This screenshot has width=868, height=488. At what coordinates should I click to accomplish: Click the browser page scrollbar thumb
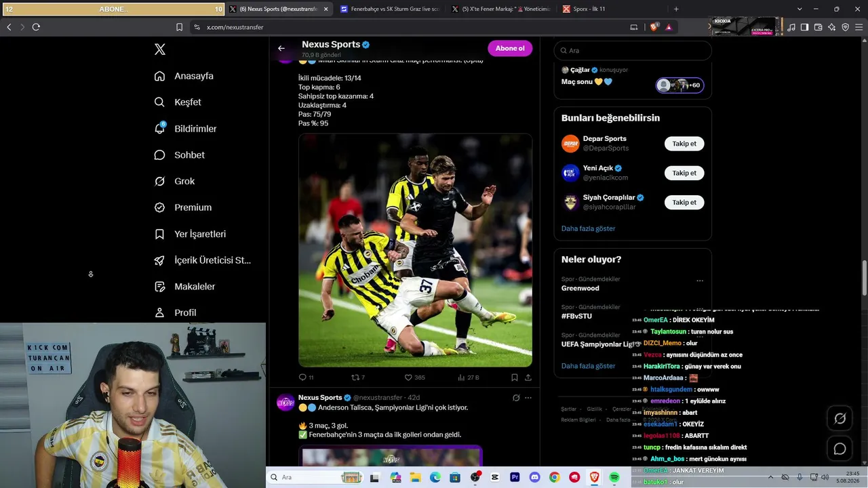(x=864, y=278)
